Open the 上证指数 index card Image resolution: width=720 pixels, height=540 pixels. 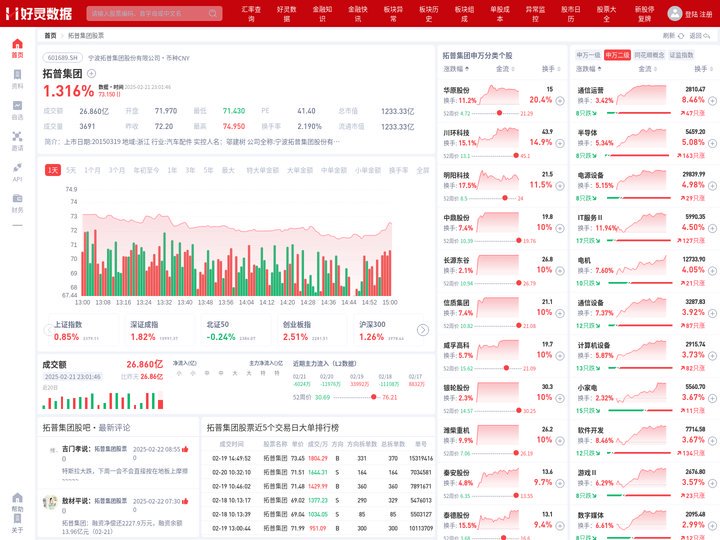(x=83, y=330)
